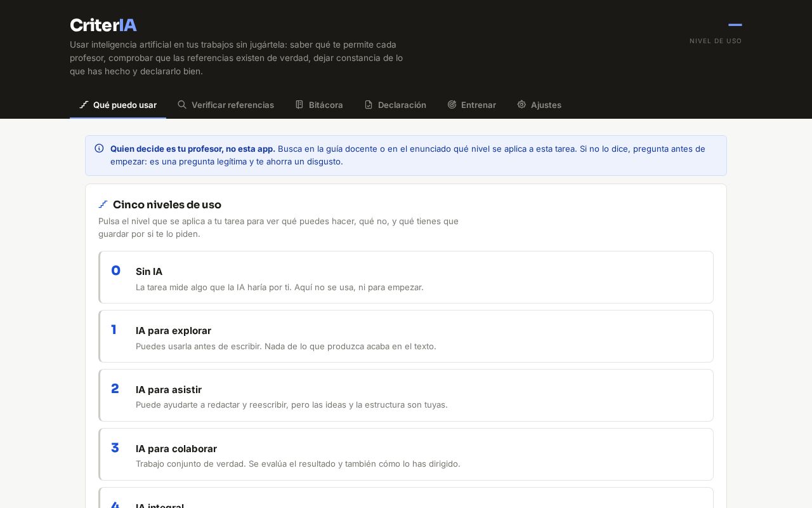Click the CriterIA logo
The width and height of the screenshot is (812, 508).
(103, 25)
